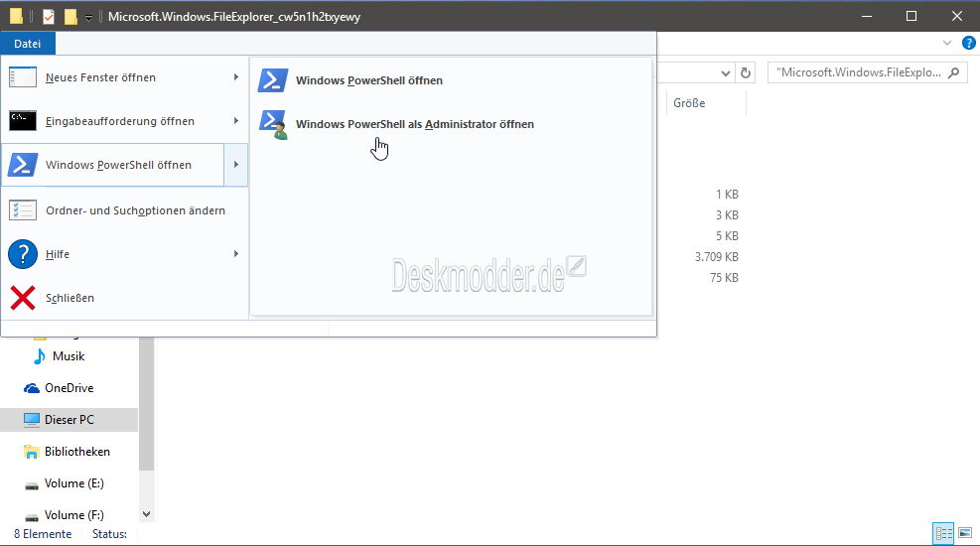The image size is (980, 546).
Task: Expand Windows PowerShell öffnen submenu arrow
Action: 236,165
